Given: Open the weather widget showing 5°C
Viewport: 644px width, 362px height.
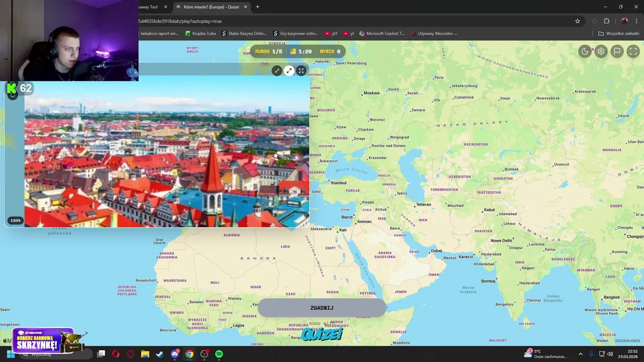Looking at the screenshot, I should click(545, 354).
